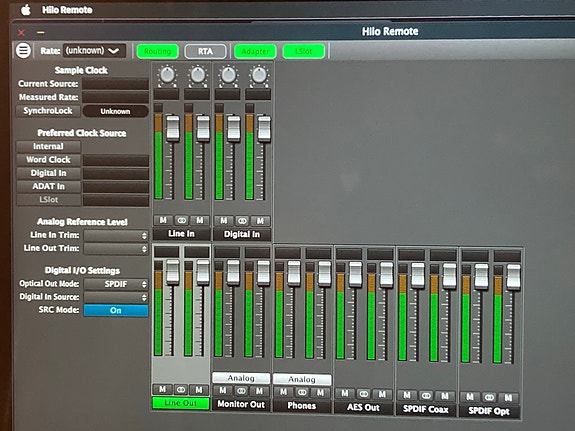This screenshot has width=575, height=431.
Task: Click the SynchroLock button
Action: pyautogui.click(x=48, y=111)
